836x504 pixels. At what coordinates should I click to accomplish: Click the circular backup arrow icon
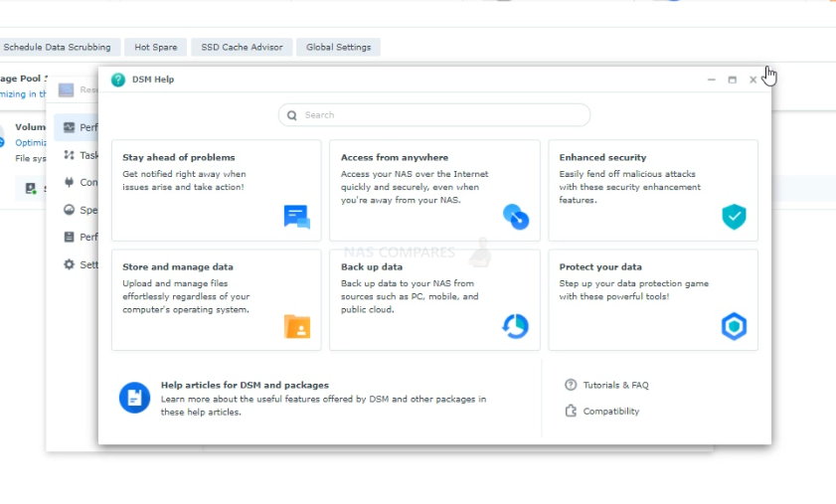pos(516,326)
